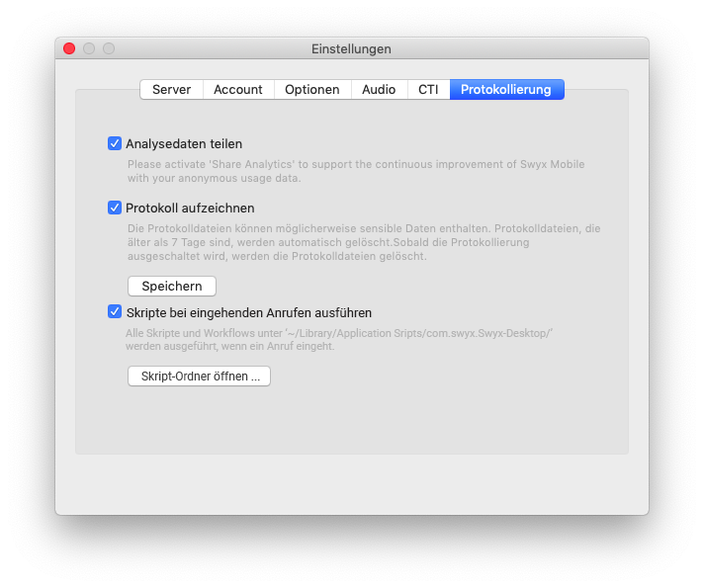Image resolution: width=704 pixels, height=588 pixels.
Task: Click the greyed-out zoom window button
Action: coord(109,48)
